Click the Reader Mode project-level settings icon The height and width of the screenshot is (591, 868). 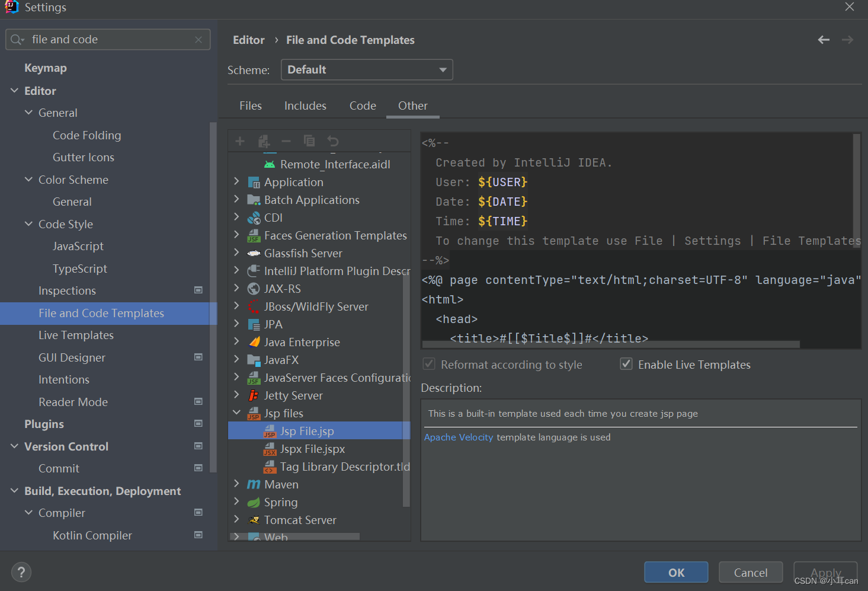tap(198, 402)
